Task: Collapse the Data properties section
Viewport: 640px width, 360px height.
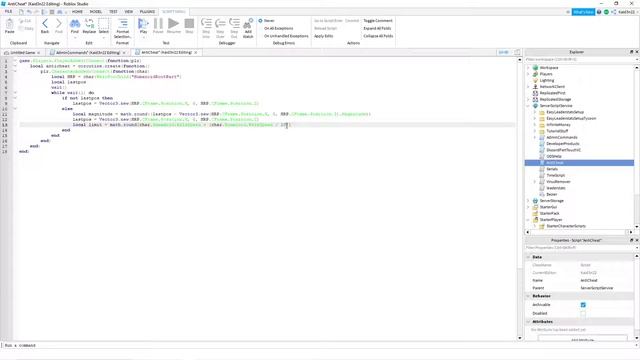Action: pos(528,257)
